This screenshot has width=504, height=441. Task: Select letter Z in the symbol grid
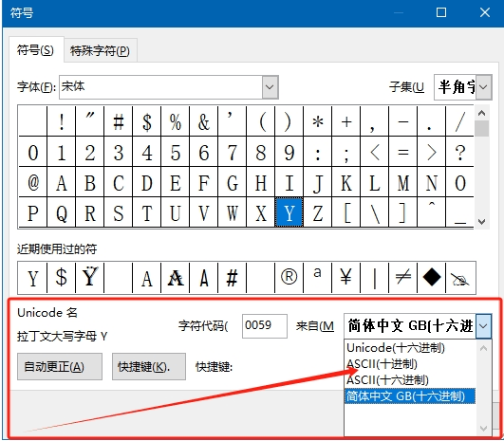(x=318, y=212)
